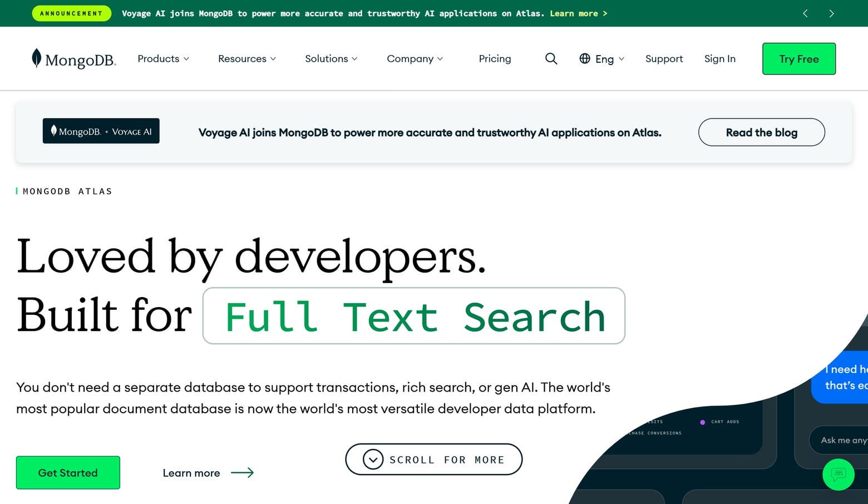Click Learn more in the announcement bar
The image size is (868, 504).
(579, 13)
